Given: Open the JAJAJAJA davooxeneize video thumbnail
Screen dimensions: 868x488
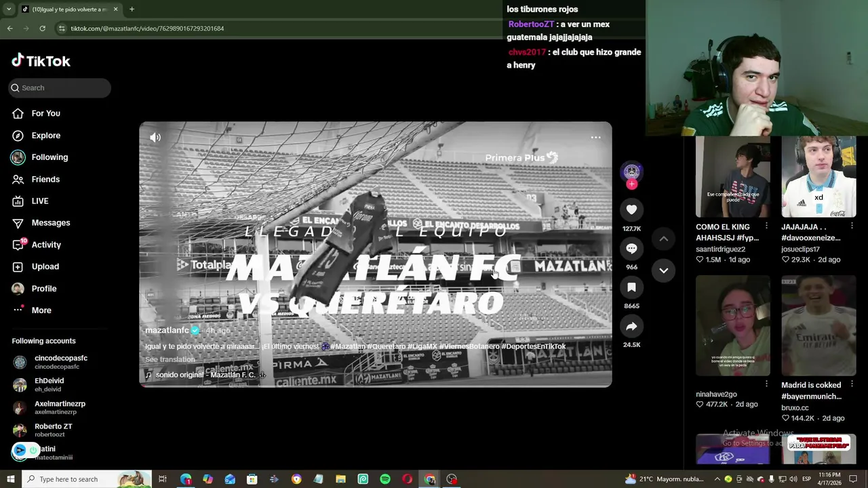Looking at the screenshot, I should coord(818,177).
